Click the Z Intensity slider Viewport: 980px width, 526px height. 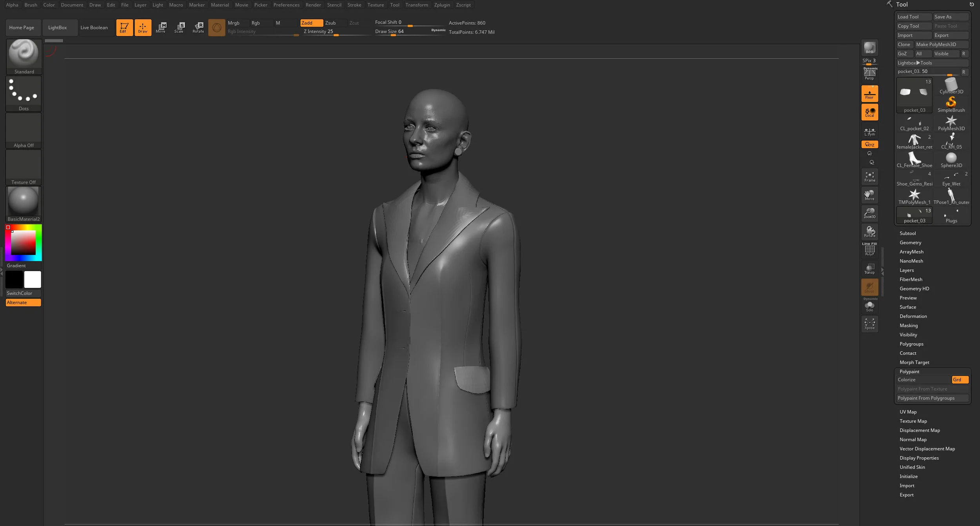pyautogui.click(x=336, y=32)
